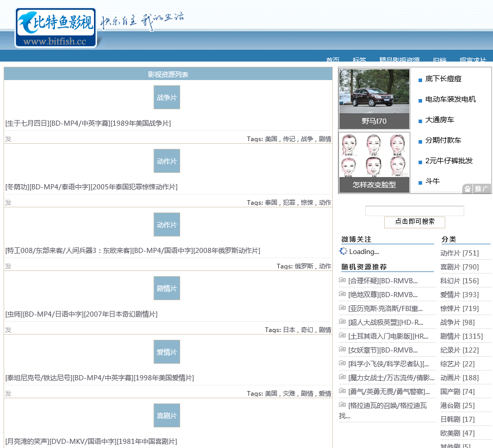Click the 动作片 badge above 特工008
This screenshot has height=448, width=493.
pyautogui.click(x=166, y=225)
